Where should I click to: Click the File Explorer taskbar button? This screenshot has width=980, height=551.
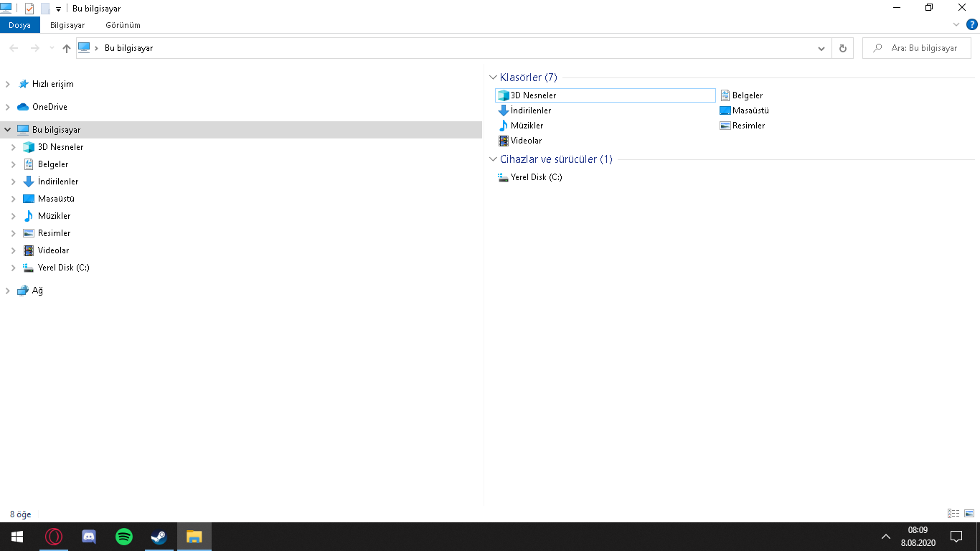click(x=194, y=537)
